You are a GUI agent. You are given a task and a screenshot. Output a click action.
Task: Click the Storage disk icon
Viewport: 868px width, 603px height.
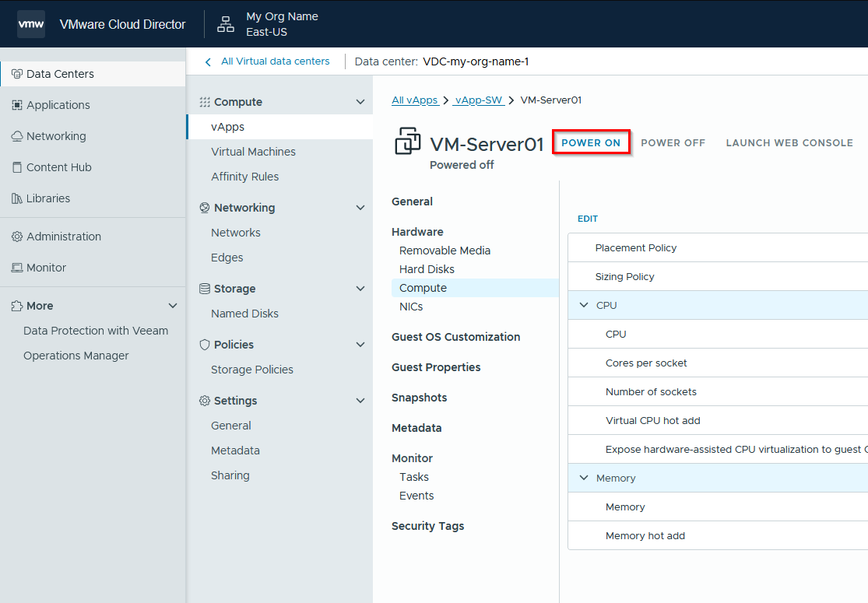click(x=205, y=289)
